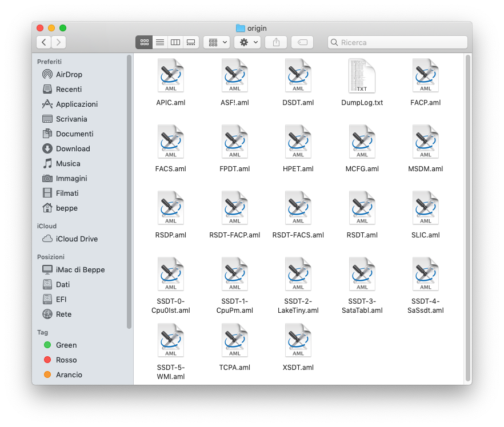Image resolution: width=504 pixels, height=427 pixels.
Task: Select the SLIC.aml file
Action: [426, 215]
